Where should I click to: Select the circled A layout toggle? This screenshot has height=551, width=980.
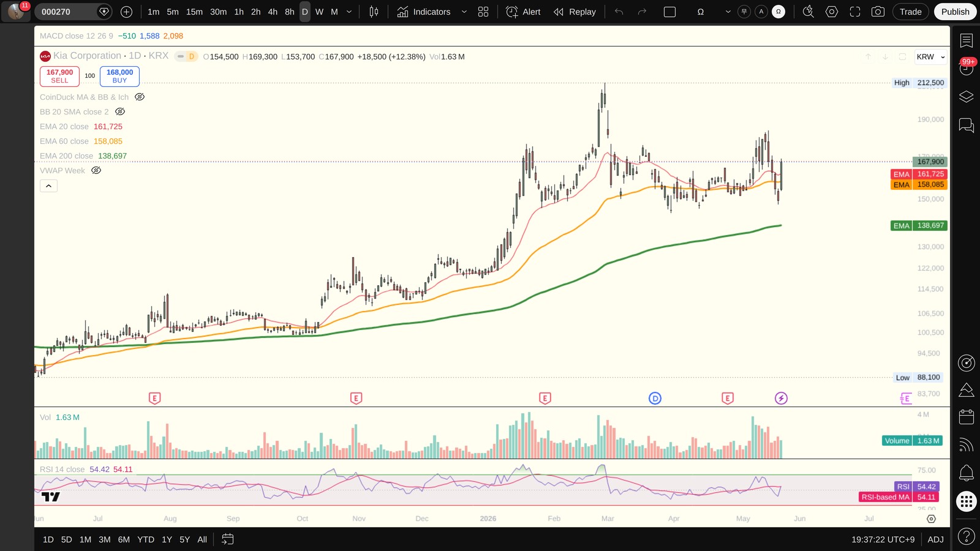pos(761,12)
